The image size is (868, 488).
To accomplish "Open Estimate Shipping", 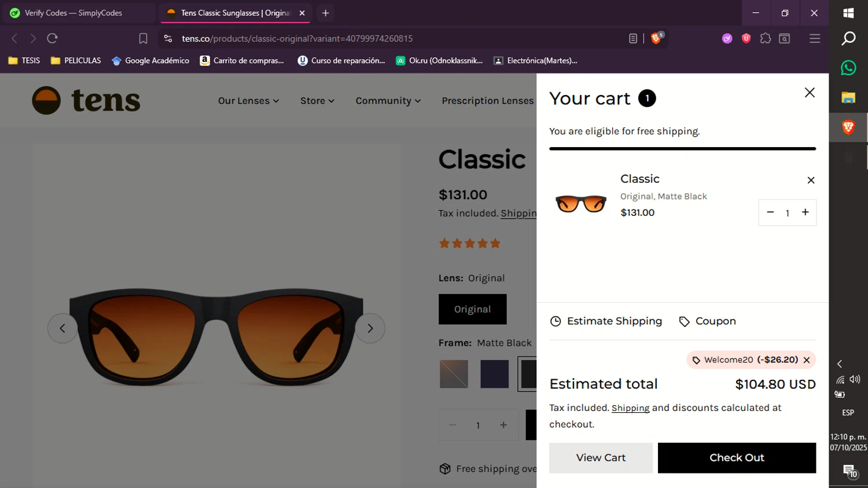I will point(606,321).
